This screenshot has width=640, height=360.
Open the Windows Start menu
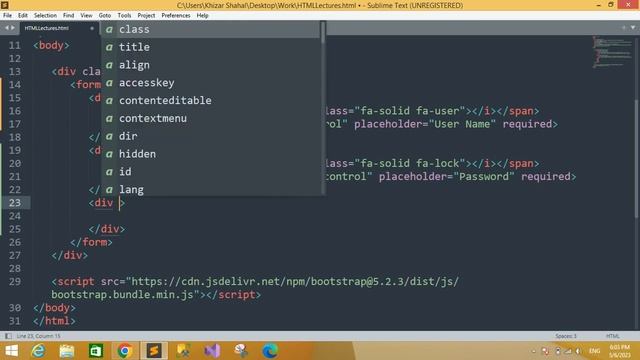click(x=12, y=351)
